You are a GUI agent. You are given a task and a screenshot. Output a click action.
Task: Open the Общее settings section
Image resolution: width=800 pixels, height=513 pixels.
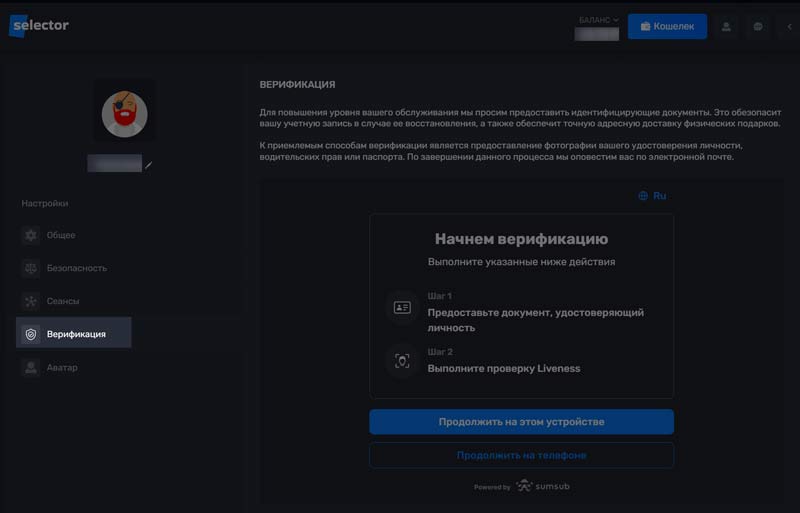pos(61,235)
